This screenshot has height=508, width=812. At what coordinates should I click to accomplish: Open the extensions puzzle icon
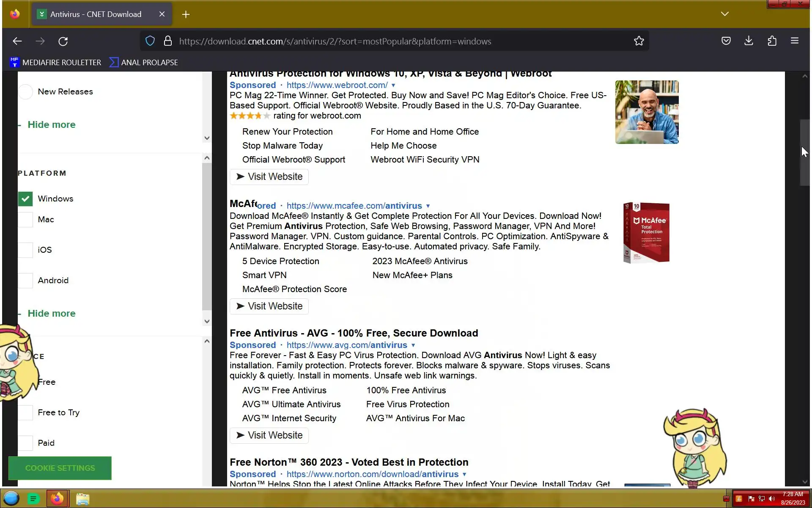point(772,41)
